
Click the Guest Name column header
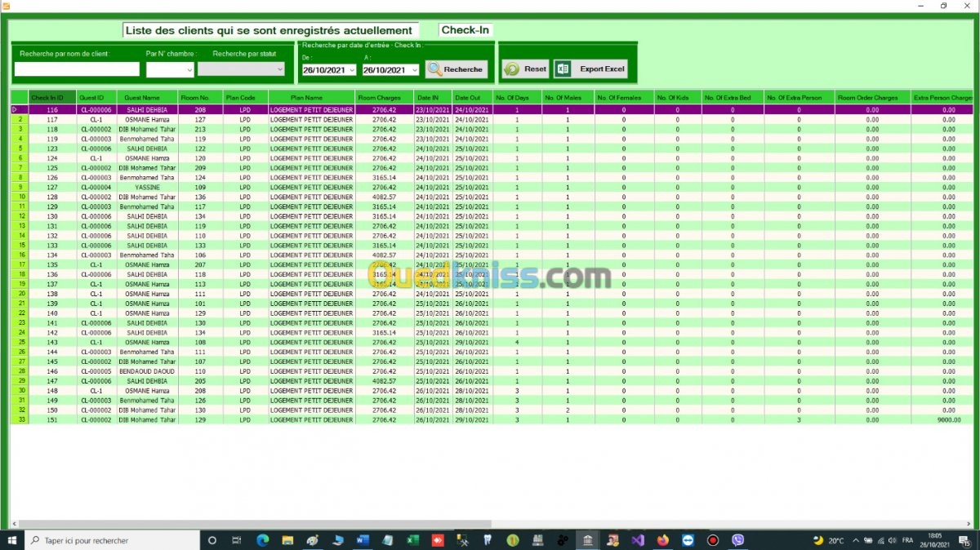(147, 98)
